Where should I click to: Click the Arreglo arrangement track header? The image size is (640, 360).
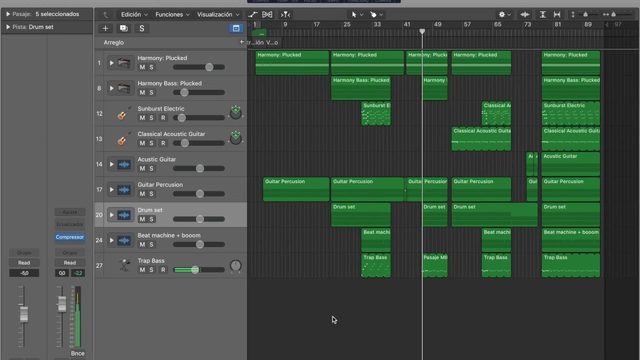(171, 42)
